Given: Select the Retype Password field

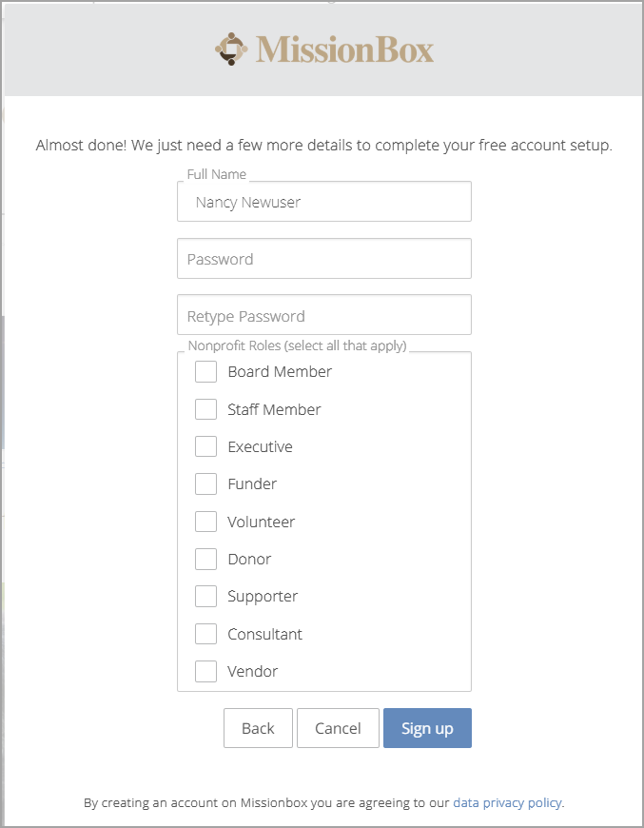Looking at the screenshot, I should pos(324,315).
